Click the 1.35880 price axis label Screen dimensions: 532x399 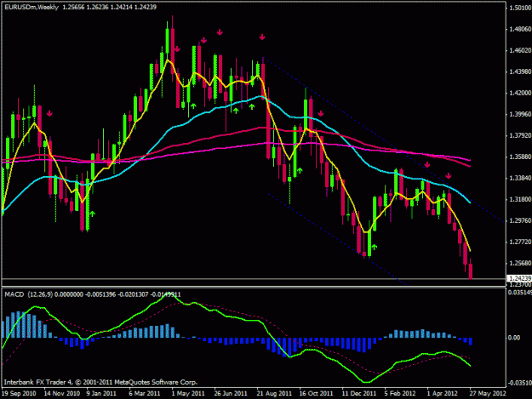tap(520, 157)
